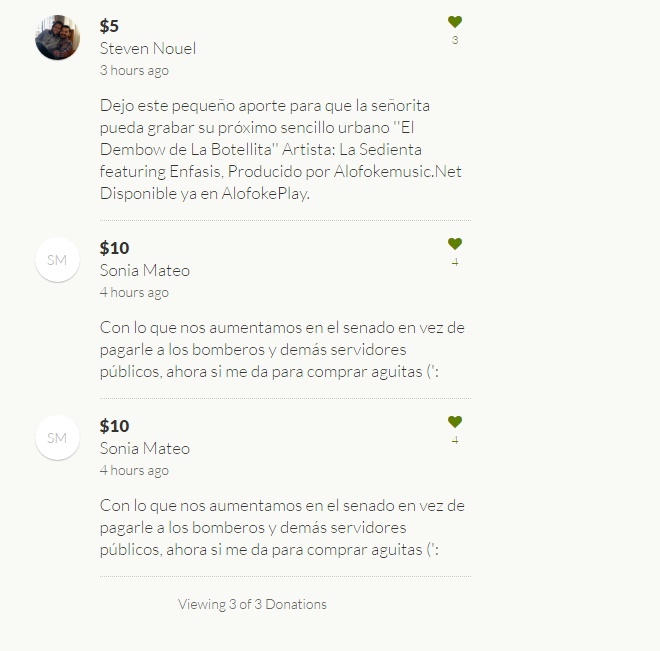Image resolution: width=660 pixels, height=651 pixels.
Task: Click the $5 donation amount
Action: point(109,26)
